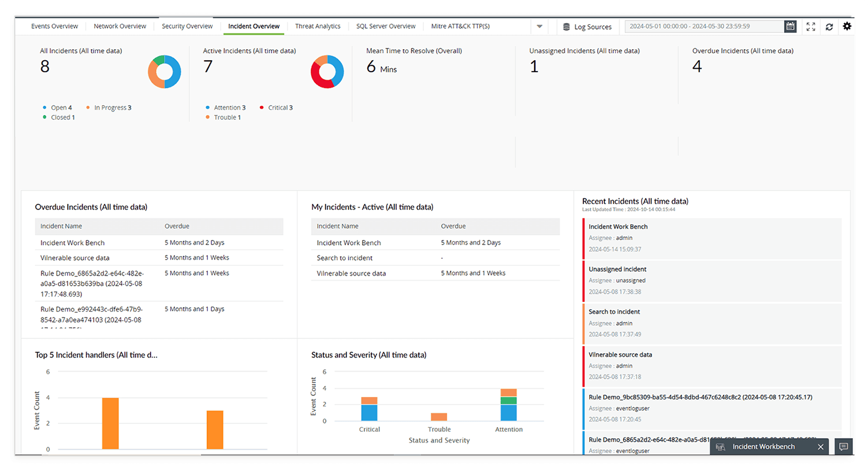Open Rule Demo_9bc85309 recent incident card
The height and width of the screenshot is (474, 868).
(x=712, y=408)
